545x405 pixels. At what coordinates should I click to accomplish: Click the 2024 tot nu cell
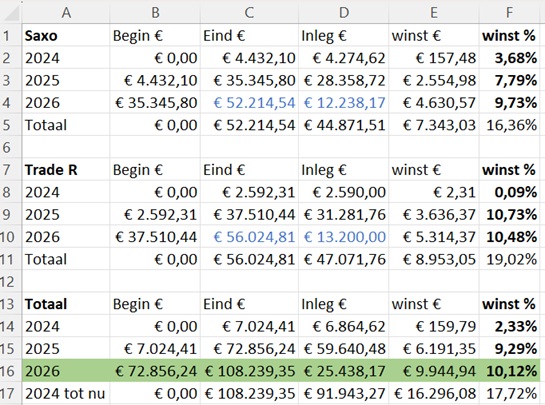66,394
